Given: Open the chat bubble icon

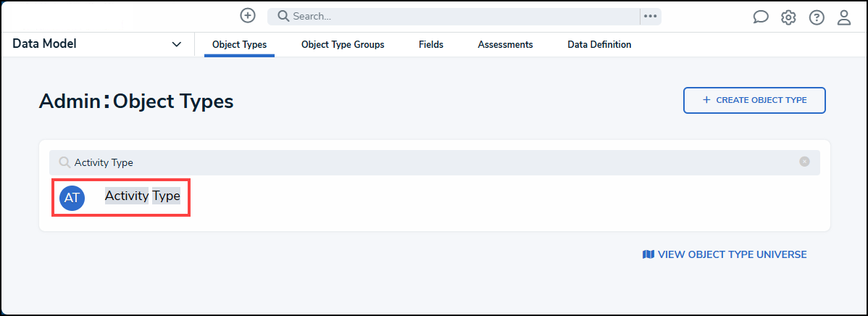Looking at the screenshot, I should tap(760, 17).
